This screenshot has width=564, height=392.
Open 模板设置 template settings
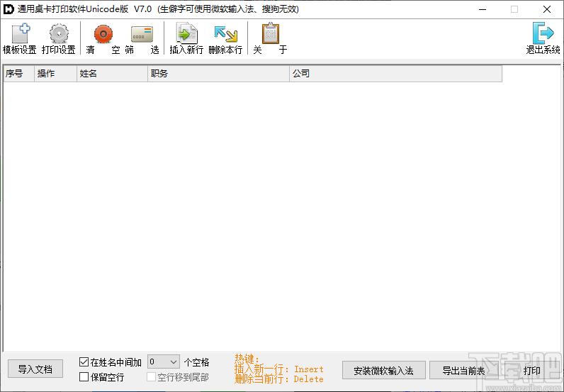(20, 38)
